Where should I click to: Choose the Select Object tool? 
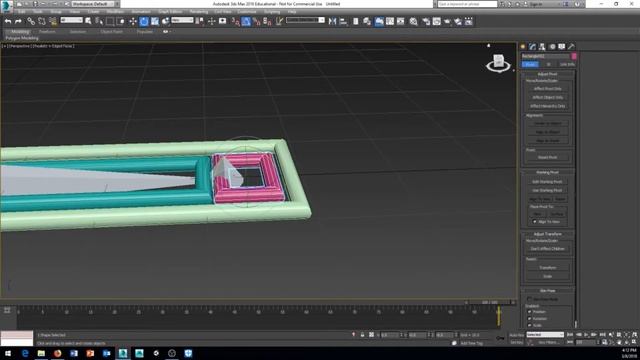click(x=88, y=21)
